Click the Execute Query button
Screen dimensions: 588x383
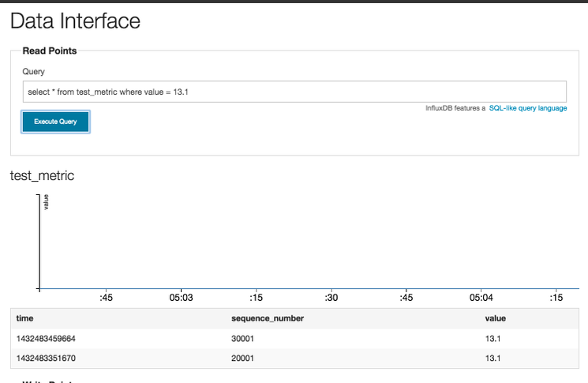coord(55,122)
